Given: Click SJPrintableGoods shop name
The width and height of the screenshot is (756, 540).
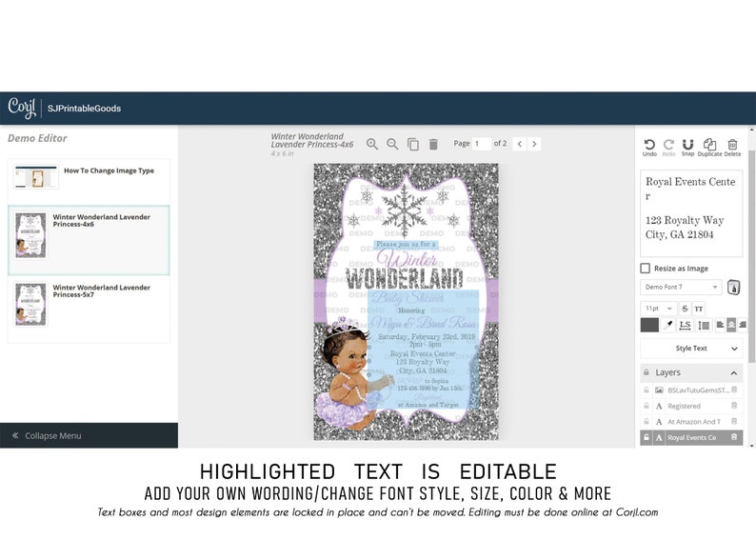Looking at the screenshot, I should click(84, 109).
